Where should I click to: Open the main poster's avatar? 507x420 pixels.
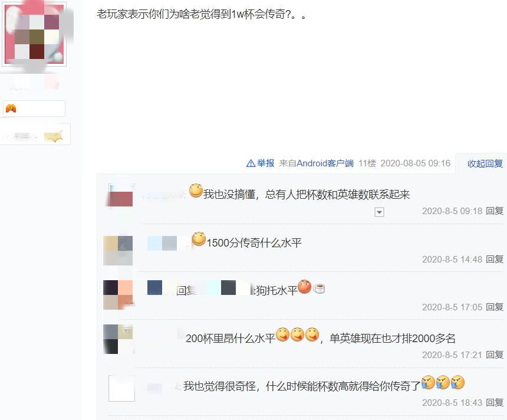coord(34,34)
